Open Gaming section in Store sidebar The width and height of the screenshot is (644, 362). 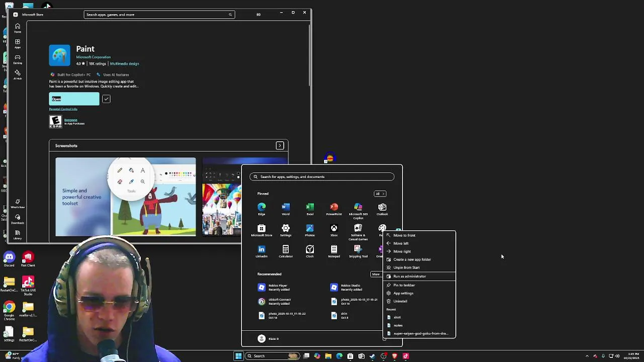click(x=18, y=59)
